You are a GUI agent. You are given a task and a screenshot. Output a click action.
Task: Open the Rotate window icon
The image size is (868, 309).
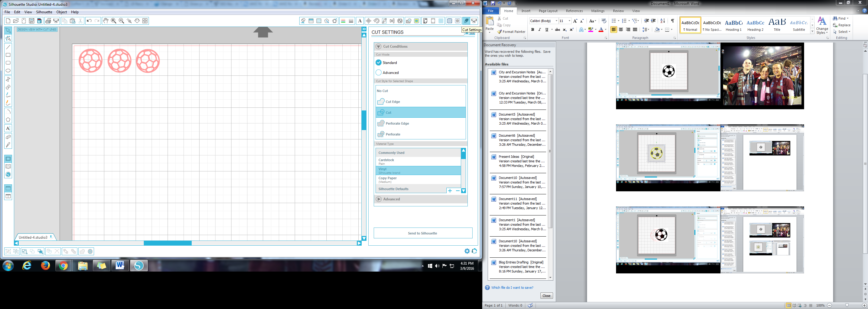click(376, 21)
